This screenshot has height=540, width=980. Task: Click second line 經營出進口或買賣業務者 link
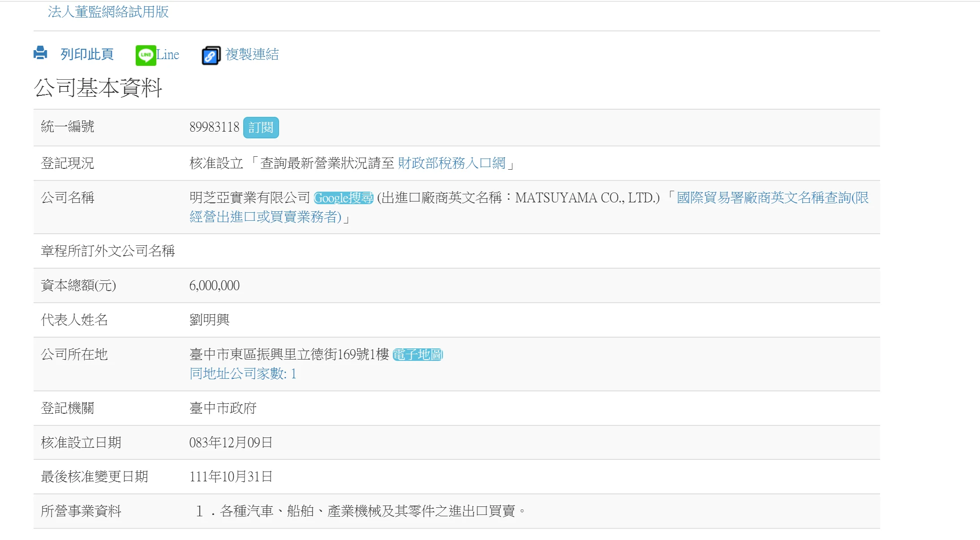pos(266,217)
